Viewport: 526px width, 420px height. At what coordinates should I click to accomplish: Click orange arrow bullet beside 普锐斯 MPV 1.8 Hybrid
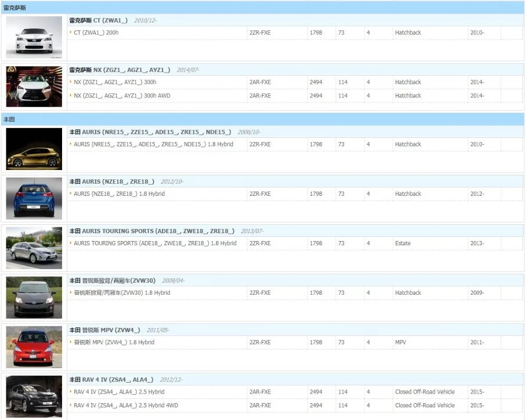(x=70, y=342)
